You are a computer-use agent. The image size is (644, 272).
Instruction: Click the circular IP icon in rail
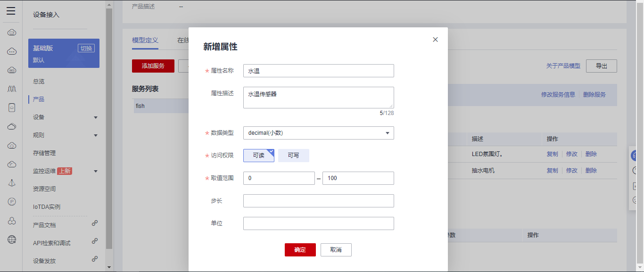coord(12,202)
